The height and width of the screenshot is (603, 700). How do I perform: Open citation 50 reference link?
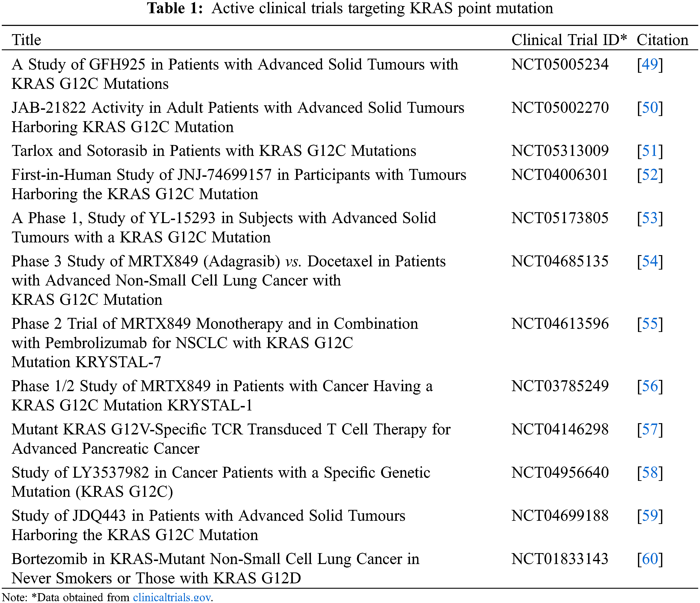click(650, 107)
